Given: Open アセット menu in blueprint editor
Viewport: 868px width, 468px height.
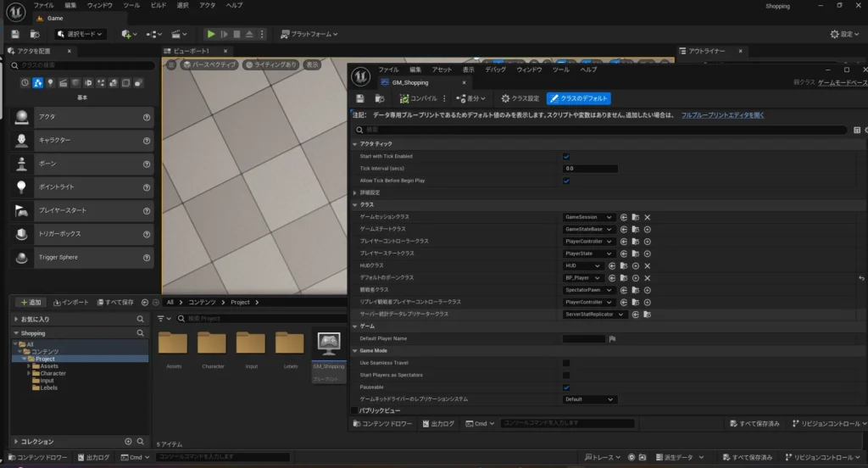Looking at the screenshot, I should pyautogui.click(x=442, y=70).
